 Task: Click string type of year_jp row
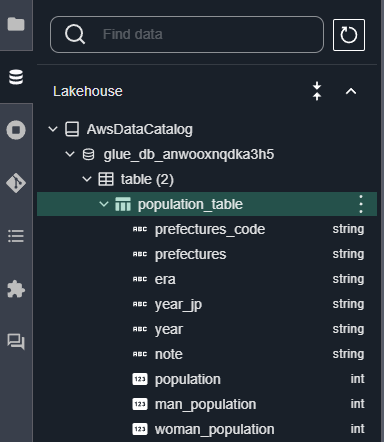[x=348, y=304]
